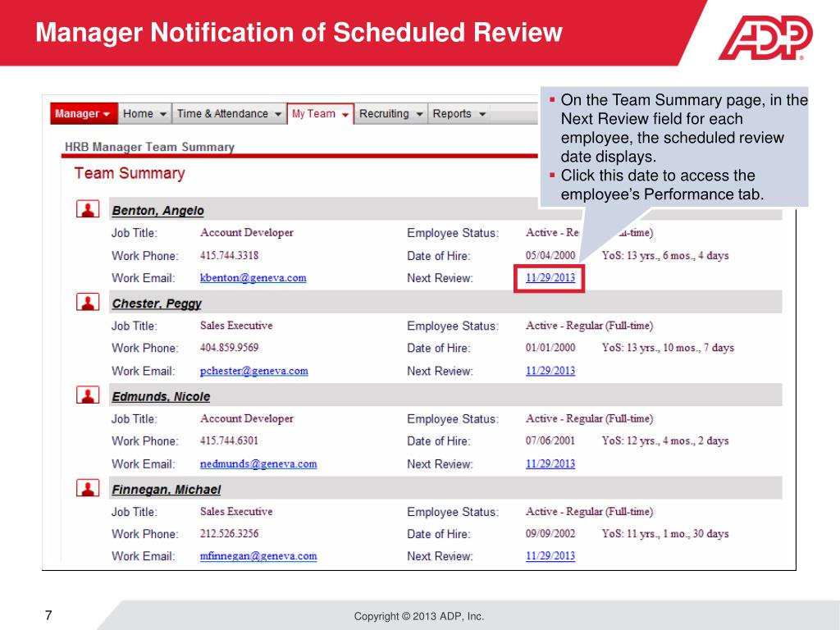Click Chester's hire date 01/01/2000
This screenshot has height=630, width=840.
click(550, 348)
